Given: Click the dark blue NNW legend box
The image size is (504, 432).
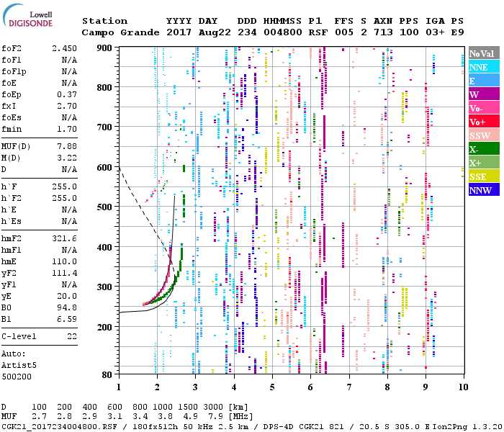Looking at the screenshot, I should point(484,191).
